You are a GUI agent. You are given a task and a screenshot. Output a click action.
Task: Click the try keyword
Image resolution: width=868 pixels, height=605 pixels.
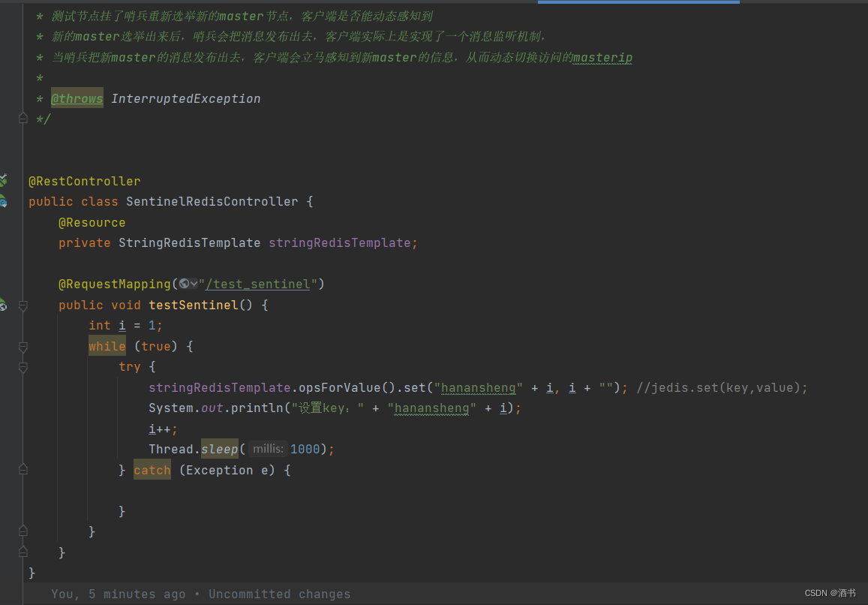pyautogui.click(x=130, y=367)
